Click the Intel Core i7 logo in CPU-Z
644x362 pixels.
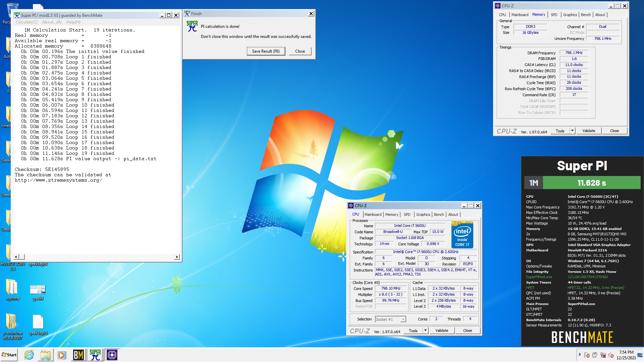click(x=462, y=235)
